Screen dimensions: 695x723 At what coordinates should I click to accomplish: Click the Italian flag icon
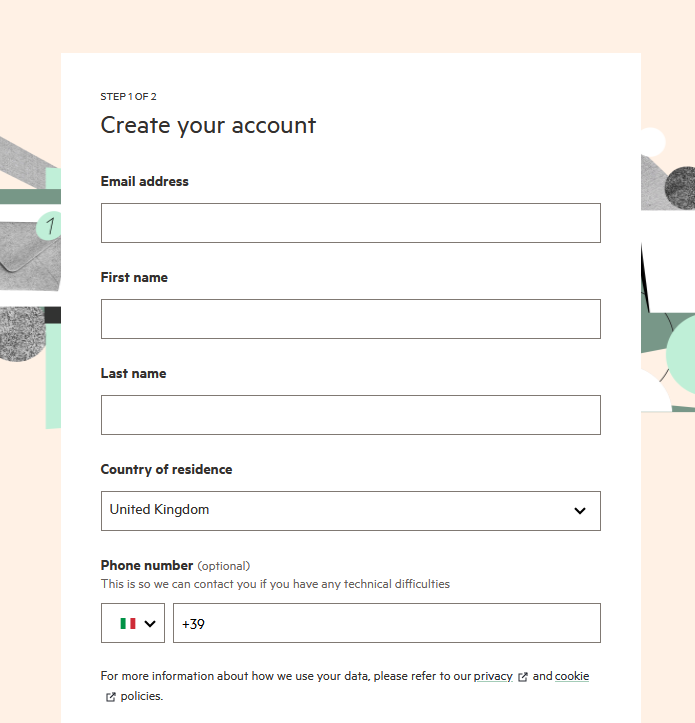click(x=128, y=623)
